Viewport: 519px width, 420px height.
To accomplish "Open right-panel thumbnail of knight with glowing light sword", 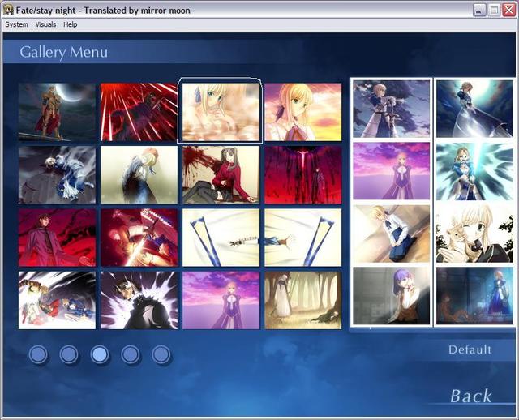I will pyautogui.click(x=474, y=171).
